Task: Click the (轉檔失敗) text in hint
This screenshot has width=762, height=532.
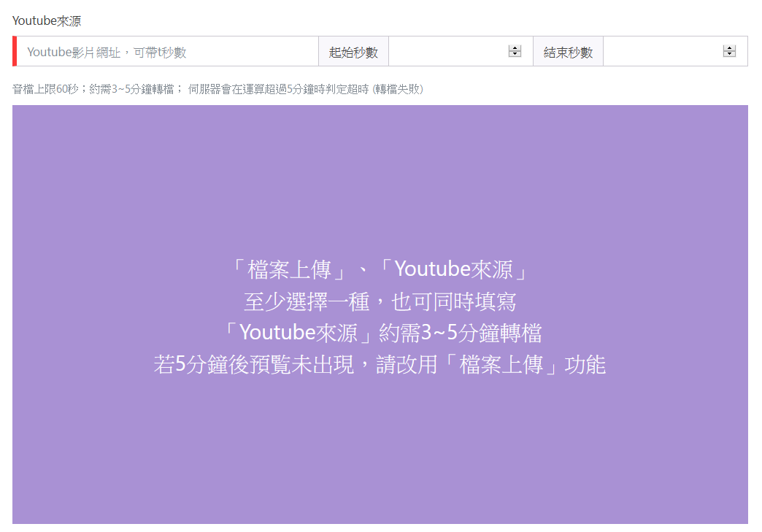Action: pos(398,89)
